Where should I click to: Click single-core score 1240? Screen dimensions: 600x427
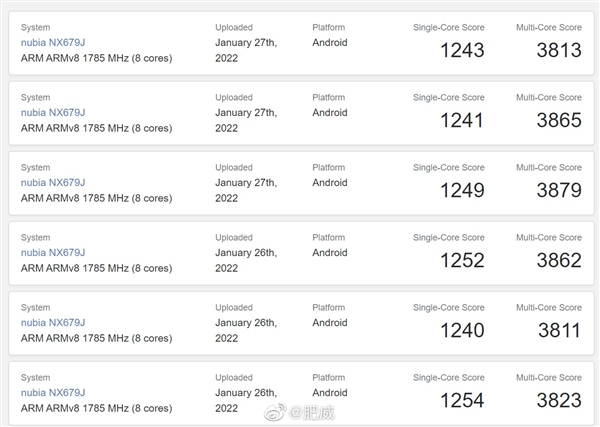pyautogui.click(x=462, y=330)
